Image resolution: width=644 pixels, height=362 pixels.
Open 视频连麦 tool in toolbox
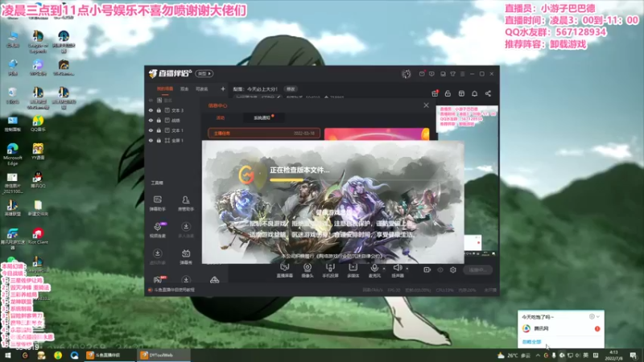[157, 229]
